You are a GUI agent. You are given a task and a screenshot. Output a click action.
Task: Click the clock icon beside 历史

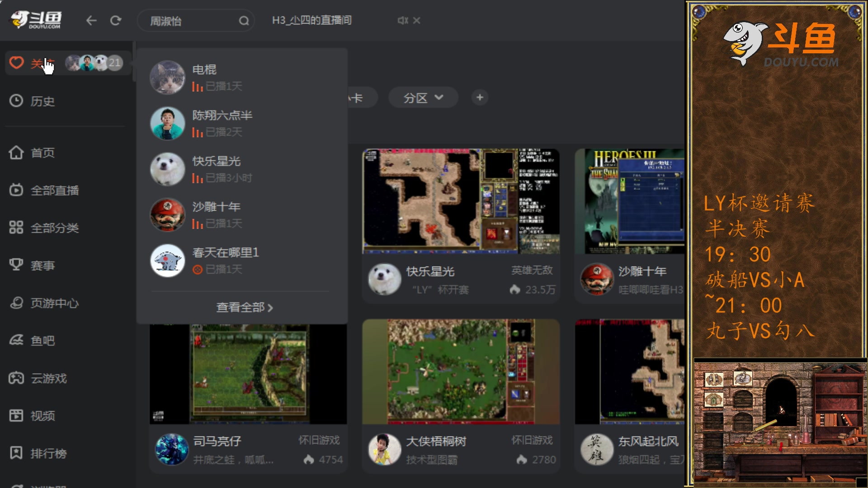pyautogui.click(x=16, y=100)
